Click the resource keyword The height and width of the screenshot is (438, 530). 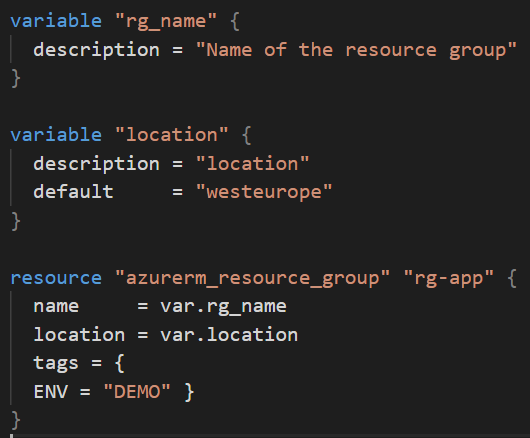point(56,278)
